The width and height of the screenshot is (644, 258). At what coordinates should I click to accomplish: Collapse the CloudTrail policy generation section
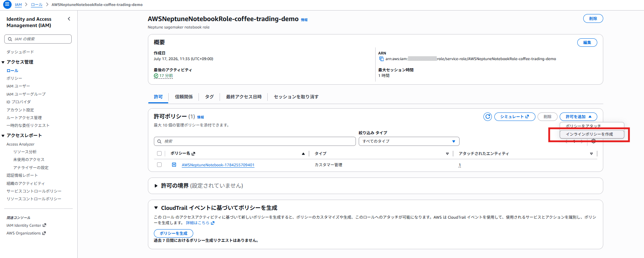[x=156, y=208]
